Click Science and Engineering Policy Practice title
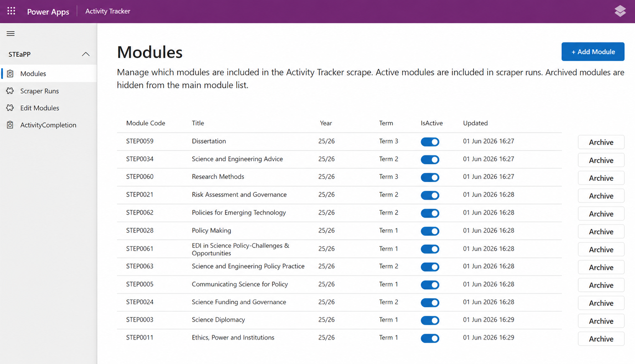The width and height of the screenshot is (635, 364). point(248,266)
